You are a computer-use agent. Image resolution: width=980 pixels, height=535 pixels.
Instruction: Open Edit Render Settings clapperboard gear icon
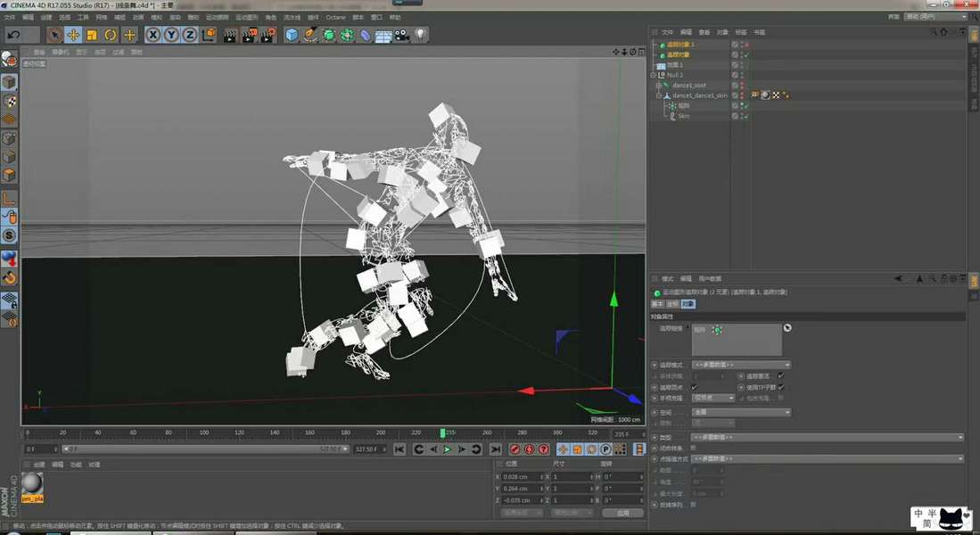pyautogui.click(x=268, y=35)
